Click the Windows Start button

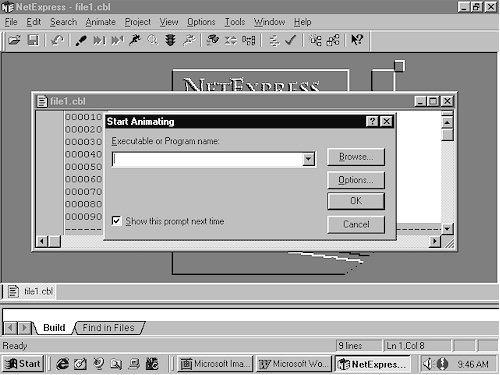tap(23, 364)
